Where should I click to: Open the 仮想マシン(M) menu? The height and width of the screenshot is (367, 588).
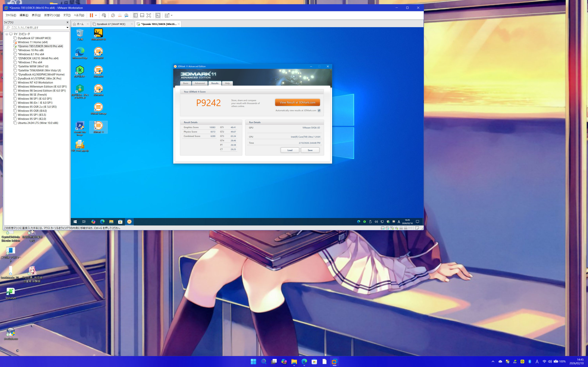coord(52,15)
